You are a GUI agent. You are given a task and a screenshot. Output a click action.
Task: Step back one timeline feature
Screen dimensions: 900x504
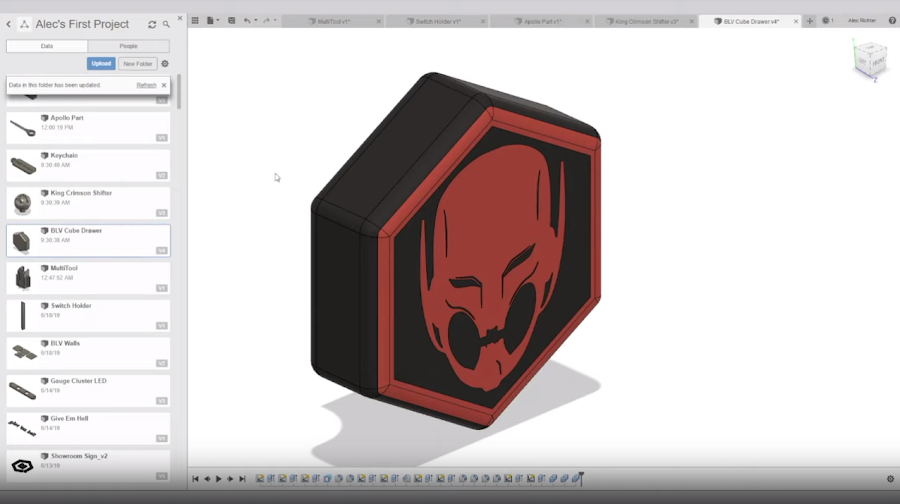pos(207,479)
